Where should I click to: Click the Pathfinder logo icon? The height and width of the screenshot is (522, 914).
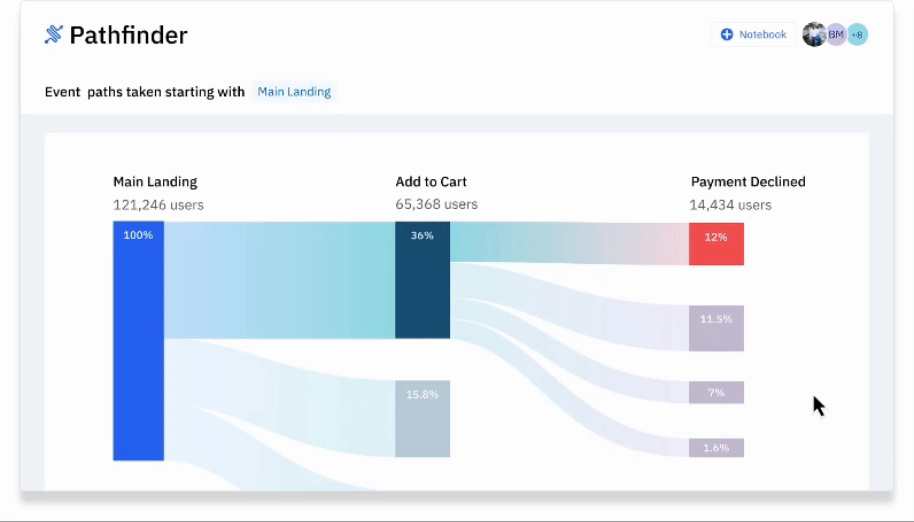(x=54, y=35)
